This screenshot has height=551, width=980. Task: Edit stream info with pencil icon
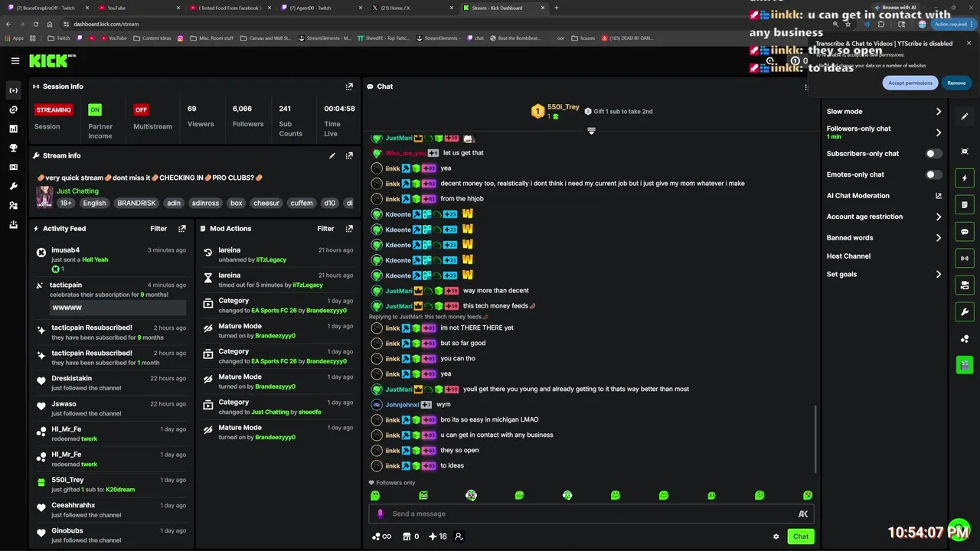tap(332, 155)
